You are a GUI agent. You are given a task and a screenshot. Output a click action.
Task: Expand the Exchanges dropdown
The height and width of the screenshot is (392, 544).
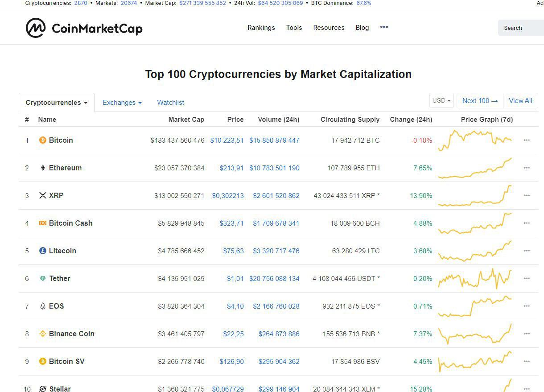coord(122,103)
